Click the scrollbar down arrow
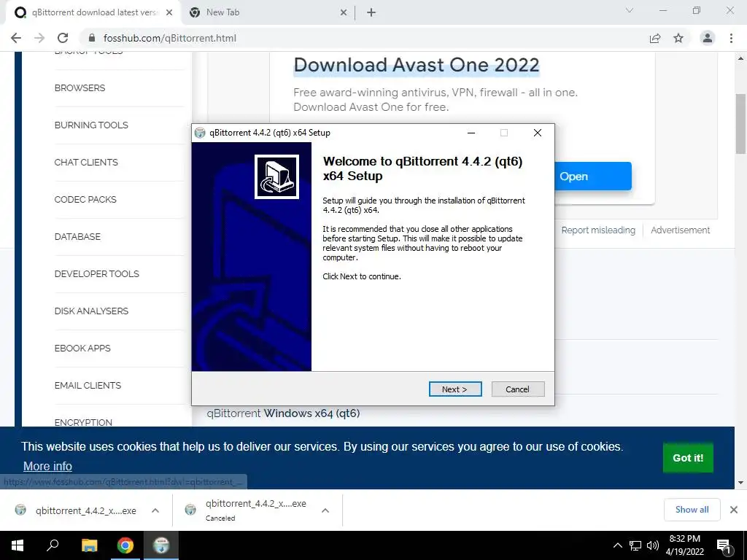Image resolution: width=747 pixels, height=560 pixels. 740,483
